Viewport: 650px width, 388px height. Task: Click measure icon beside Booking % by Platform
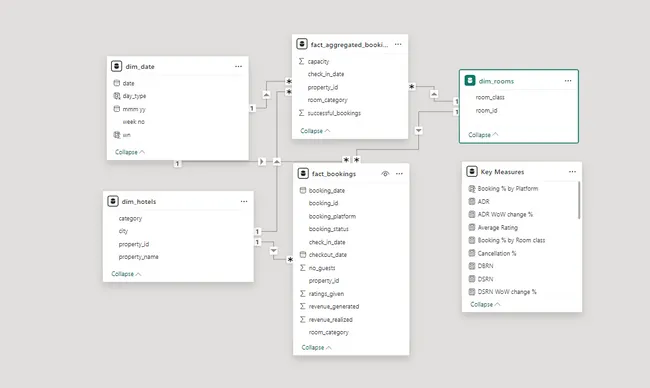pyautogui.click(x=472, y=189)
